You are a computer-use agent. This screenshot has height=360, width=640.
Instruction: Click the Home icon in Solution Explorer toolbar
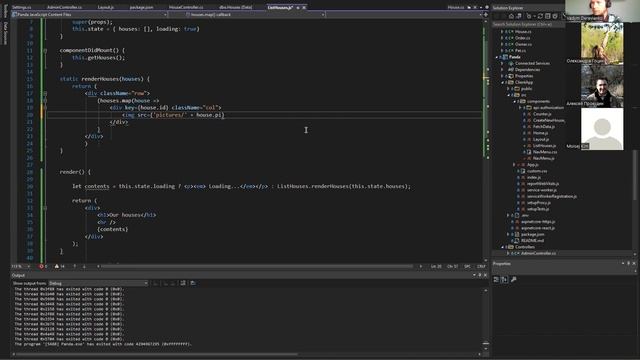pos(511,16)
